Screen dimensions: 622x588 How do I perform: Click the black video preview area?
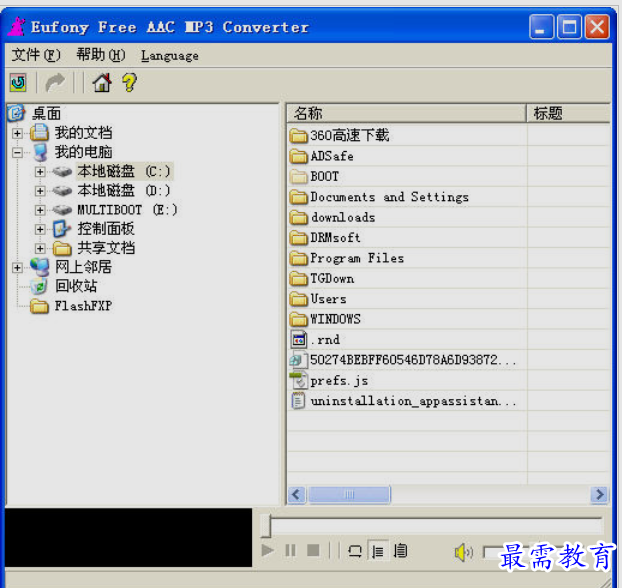coord(129,537)
